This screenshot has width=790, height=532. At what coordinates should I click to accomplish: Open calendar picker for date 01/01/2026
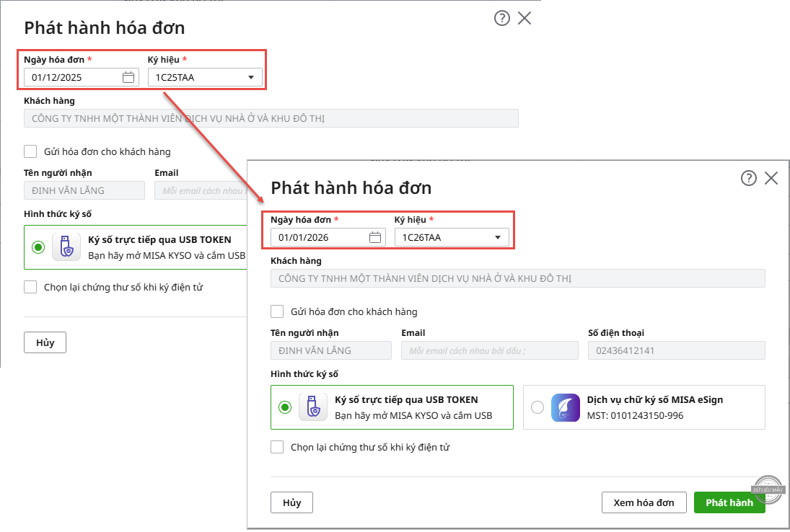[375, 237]
